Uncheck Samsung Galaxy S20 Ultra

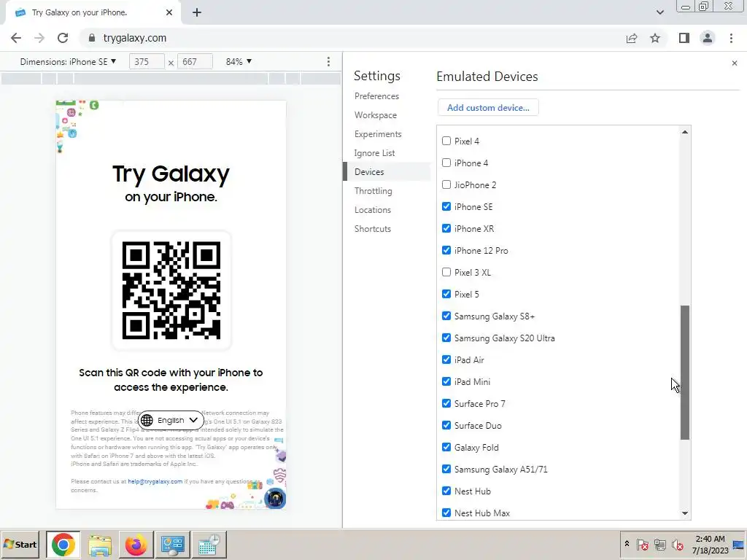pos(446,338)
